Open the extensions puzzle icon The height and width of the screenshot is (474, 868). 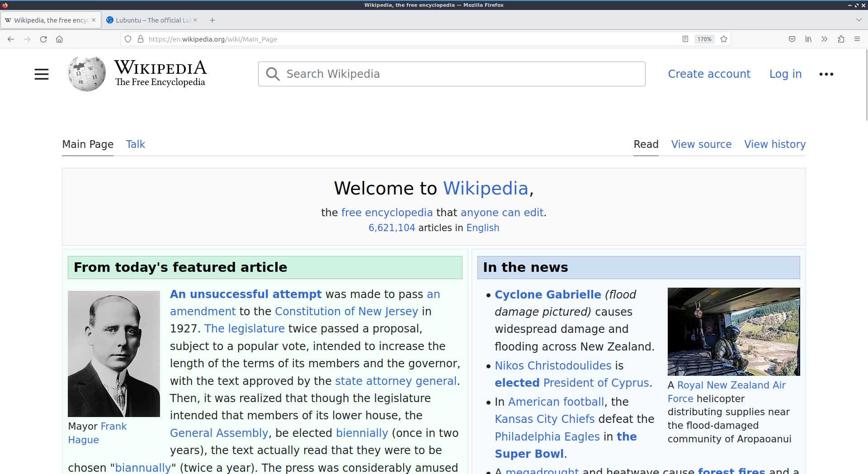tap(841, 39)
